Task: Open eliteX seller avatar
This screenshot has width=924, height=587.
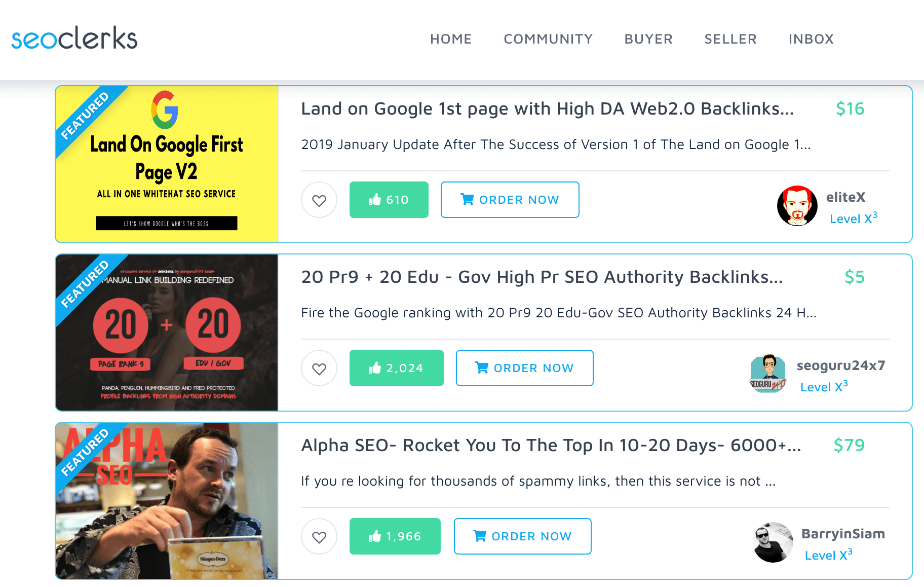Action: tap(797, 206)
